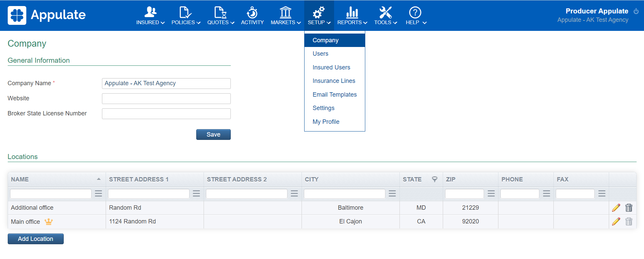Click the Add Location button
The height and width of the screenshot is (259, 644).
click(36, 239)
